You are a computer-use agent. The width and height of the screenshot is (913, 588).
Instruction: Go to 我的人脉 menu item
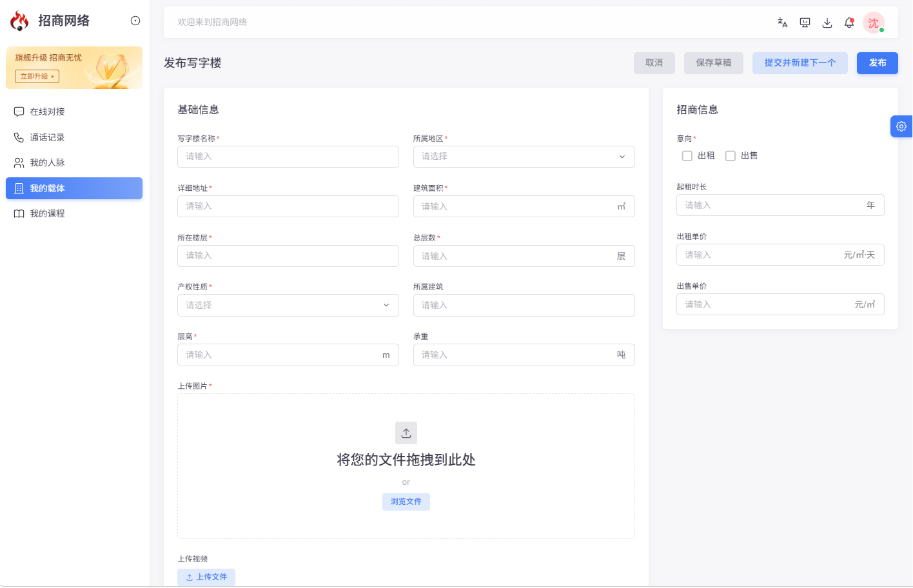point(74,162)
